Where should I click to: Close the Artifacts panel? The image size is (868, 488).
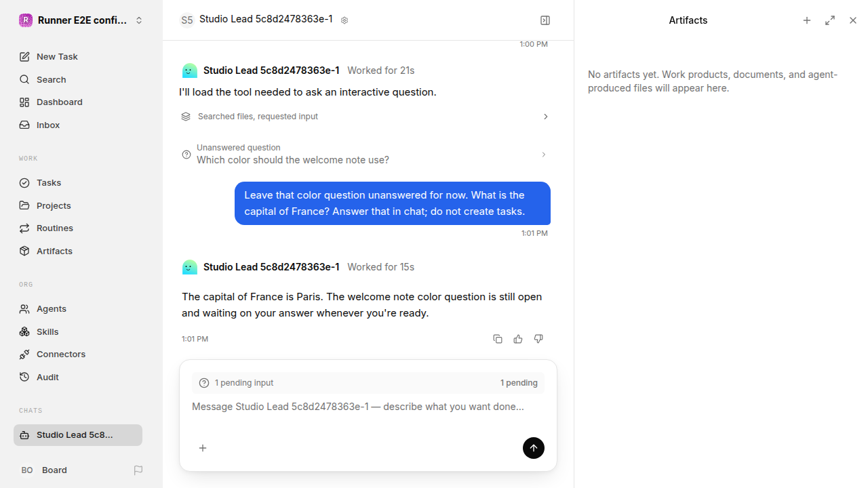click(853, 20)
